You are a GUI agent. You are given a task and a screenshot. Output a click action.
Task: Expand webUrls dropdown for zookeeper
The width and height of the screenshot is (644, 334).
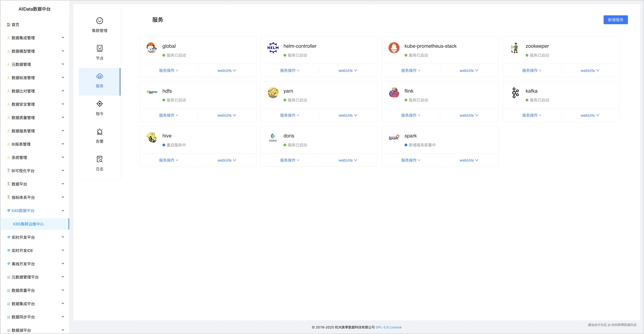[590, 70]
